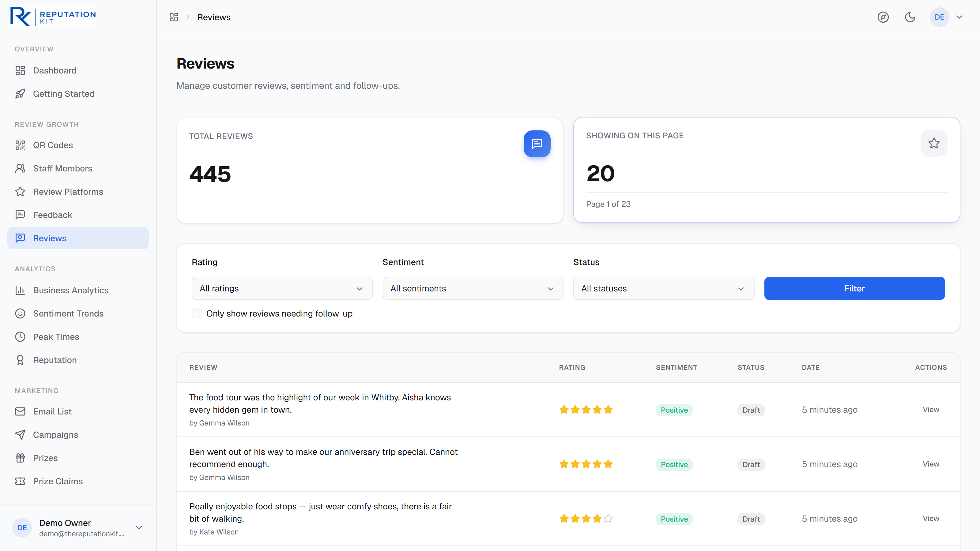This screenshot has width=980, height=551.
Task: Click the Sentiment Trends smiley icon
Action: pyautogui.click(x=20, y=313)
